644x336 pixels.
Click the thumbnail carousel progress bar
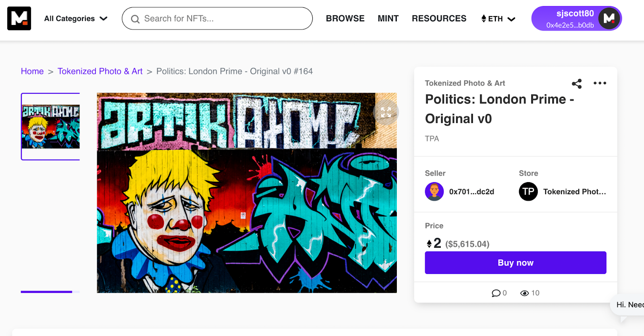click(50, 292)
